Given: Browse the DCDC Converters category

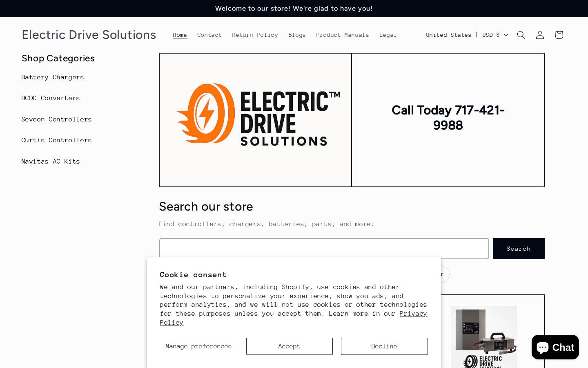Looking at the screenshot, I should 51,98.
